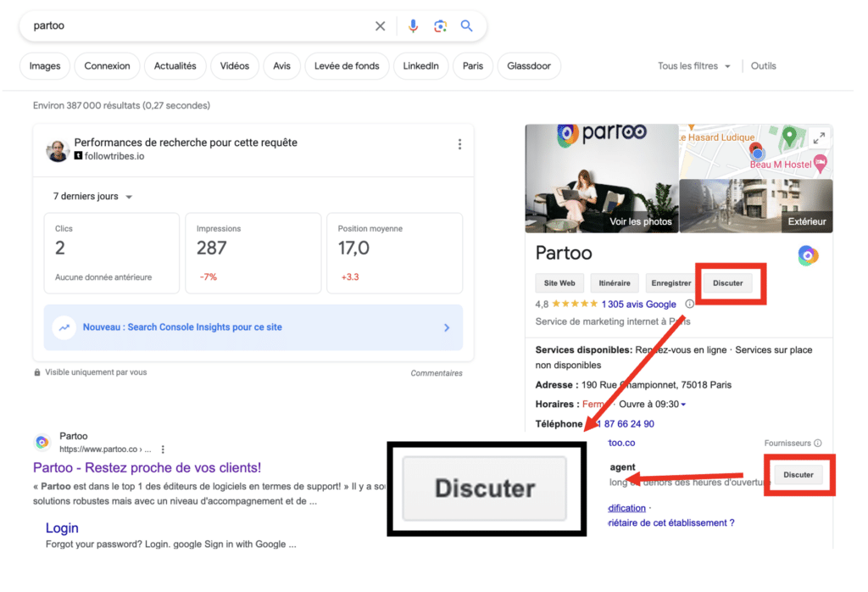Click the Commentaires feedback link

[437, 373]
